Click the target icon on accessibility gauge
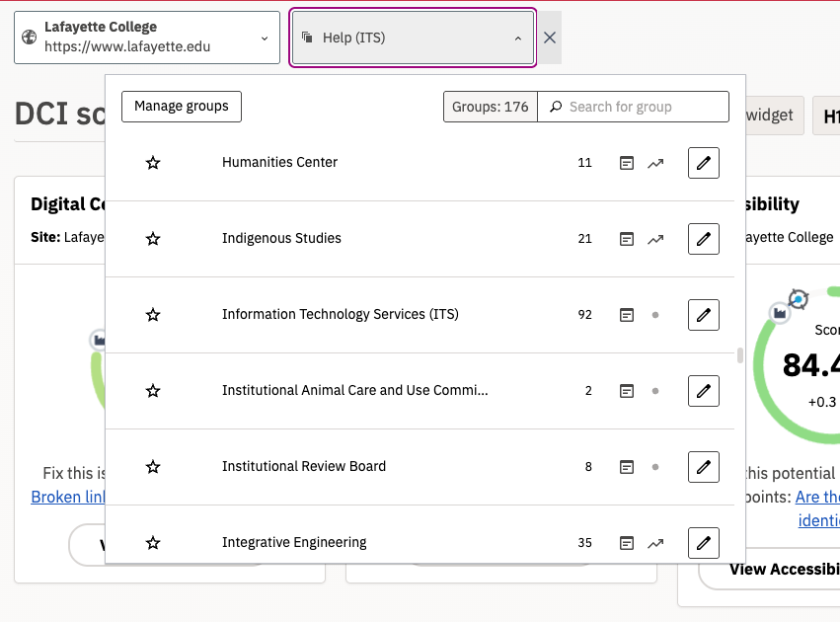 pos(799,299)
